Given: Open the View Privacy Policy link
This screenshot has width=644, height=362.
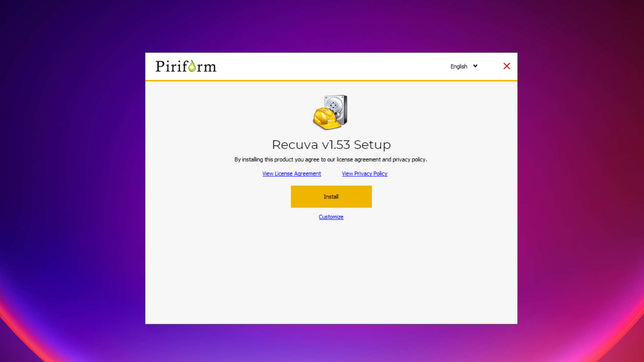Looking at the screenshot, I should (x=365, y=174).
